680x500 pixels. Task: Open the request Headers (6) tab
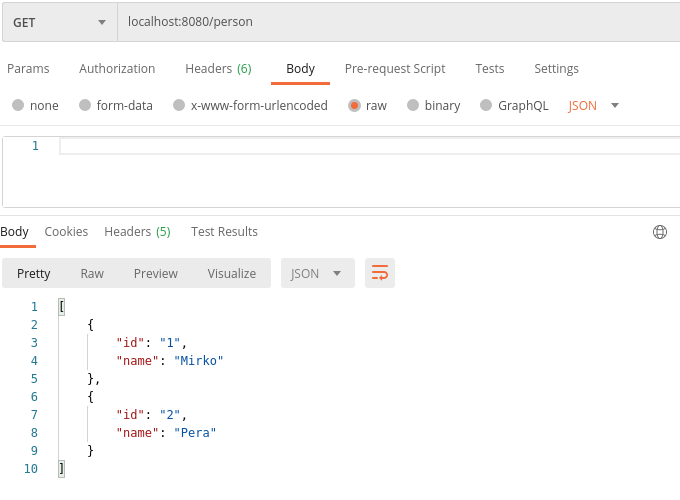[218, 69]
